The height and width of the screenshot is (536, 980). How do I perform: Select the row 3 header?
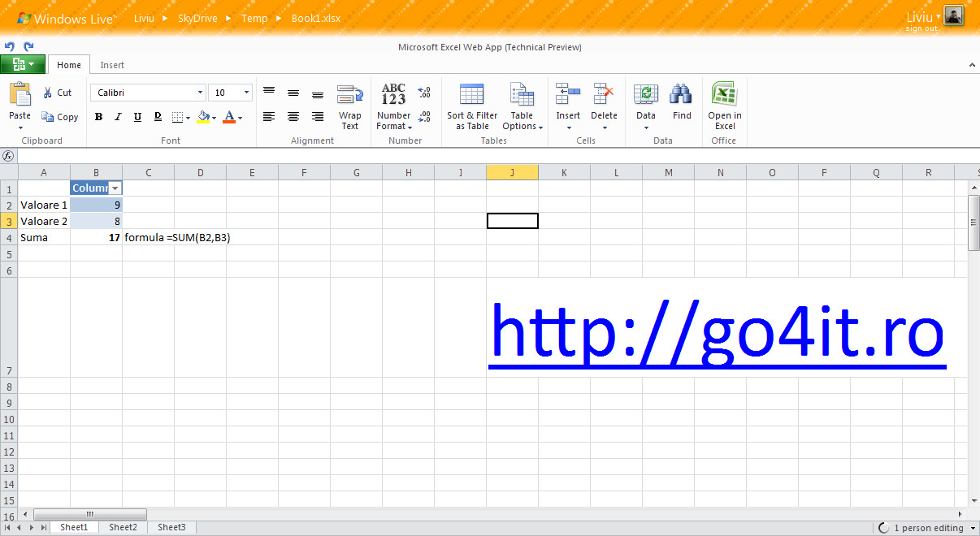coord(9,221)
